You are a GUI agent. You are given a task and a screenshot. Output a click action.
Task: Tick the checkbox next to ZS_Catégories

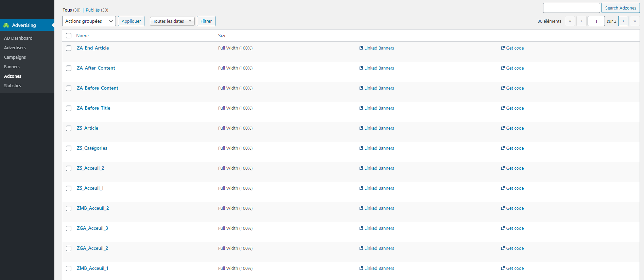(x=69, y=148)
